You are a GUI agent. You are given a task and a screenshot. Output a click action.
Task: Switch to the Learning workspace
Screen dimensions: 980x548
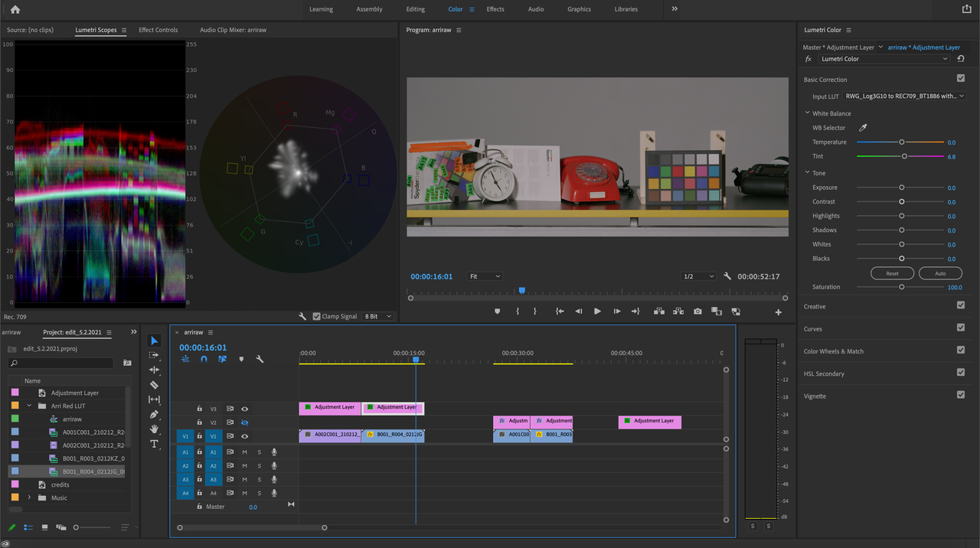pyautogui.click(x=321, y=9)
